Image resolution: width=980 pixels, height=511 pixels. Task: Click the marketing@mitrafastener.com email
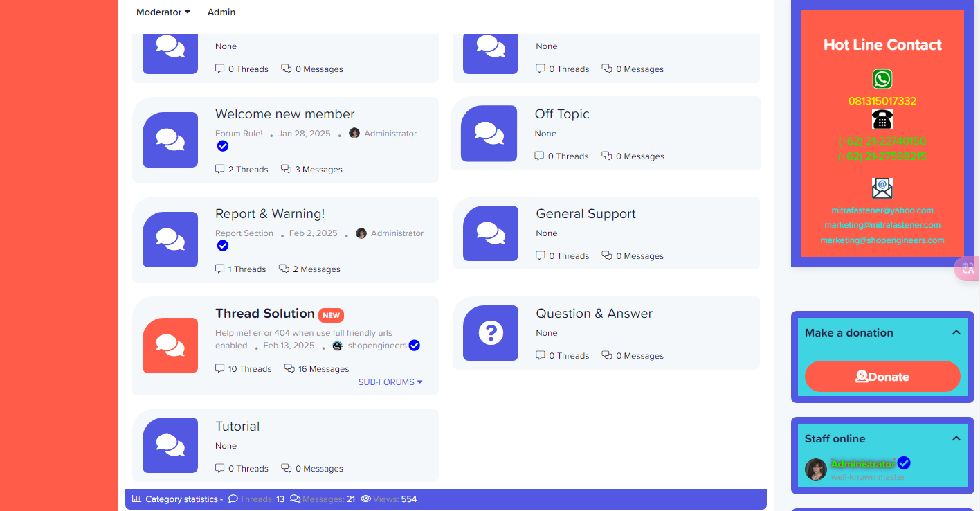(882, 225)
